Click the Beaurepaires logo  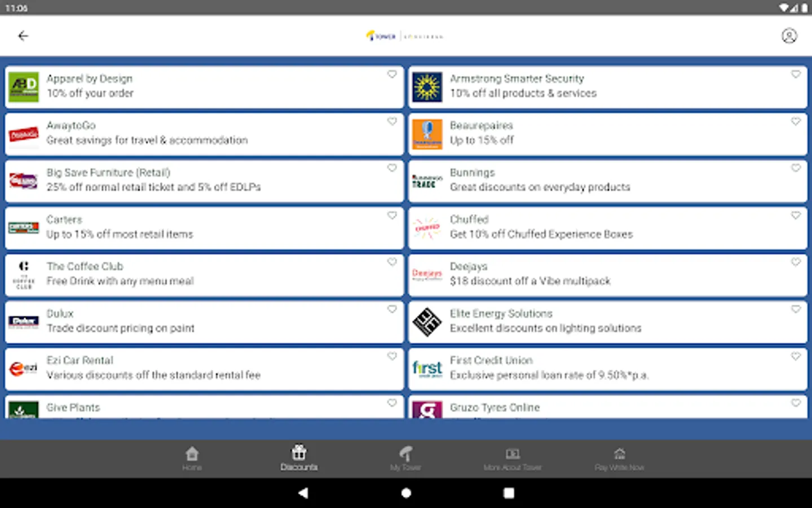click(x=427, y=134)
